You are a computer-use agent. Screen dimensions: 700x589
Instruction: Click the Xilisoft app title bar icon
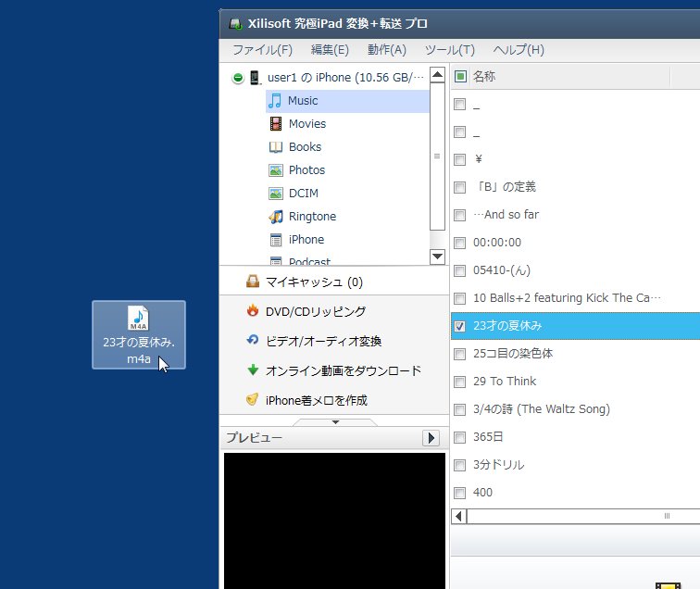pos(235,24)
